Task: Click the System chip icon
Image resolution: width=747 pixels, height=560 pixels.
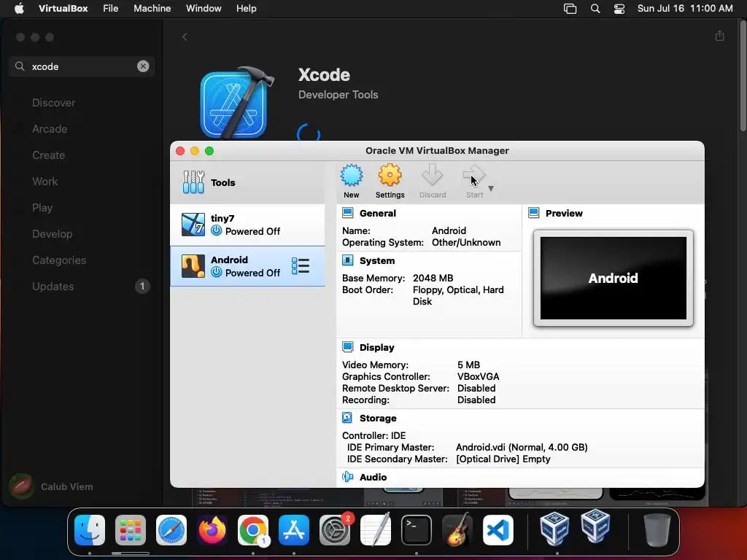Action: [x=348, y=260]
